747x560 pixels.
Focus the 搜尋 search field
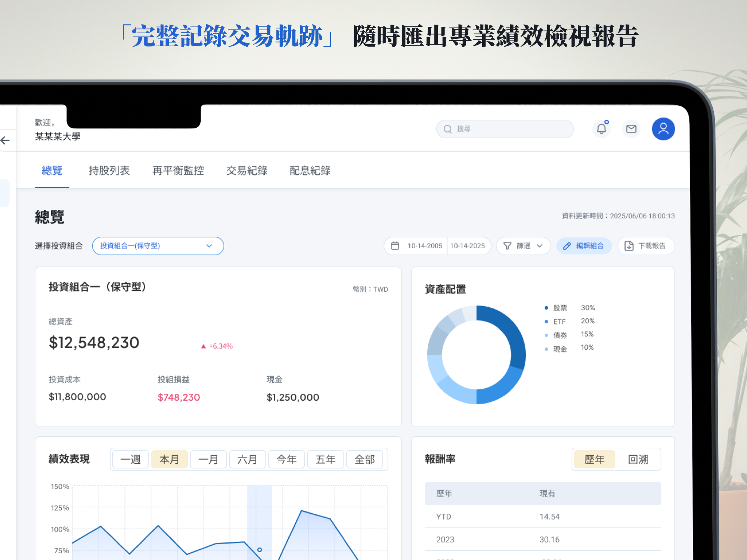click(x=505, y=129)
